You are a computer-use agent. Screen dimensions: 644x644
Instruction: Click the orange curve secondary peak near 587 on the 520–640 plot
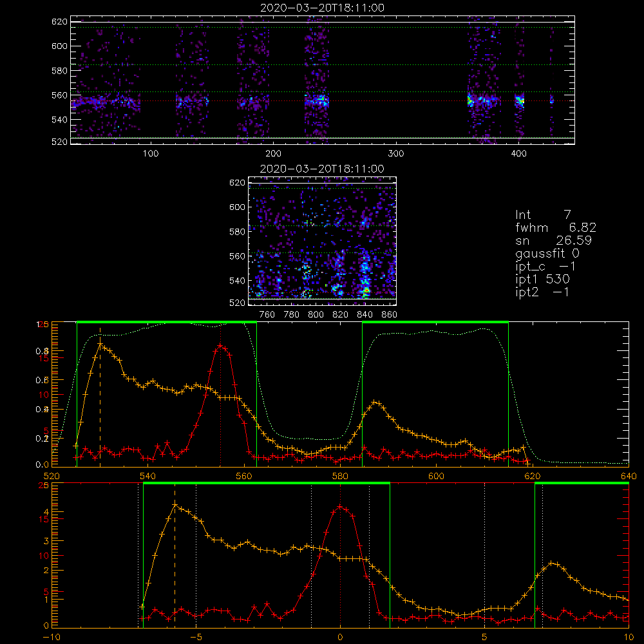[x=374, y=402]
